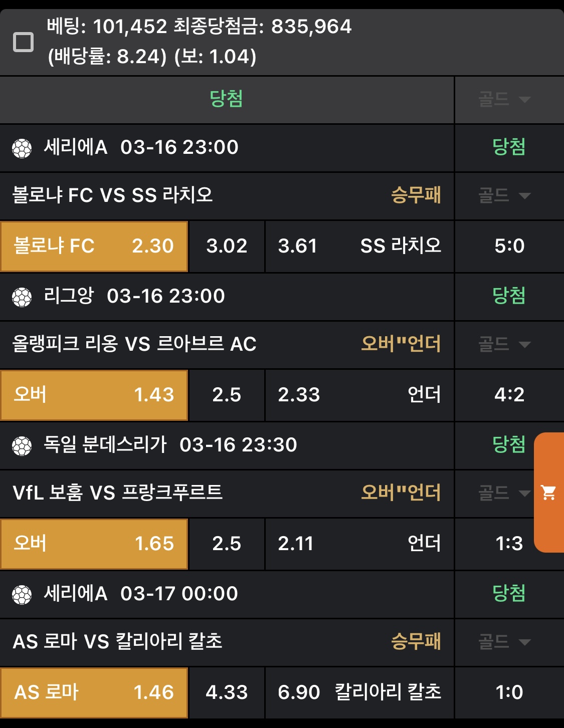564x728 pixels.
Task: Expand 골드 dropdown for 볼로냐 FC VS SS 라치오
Action: [x=504, y=195]
